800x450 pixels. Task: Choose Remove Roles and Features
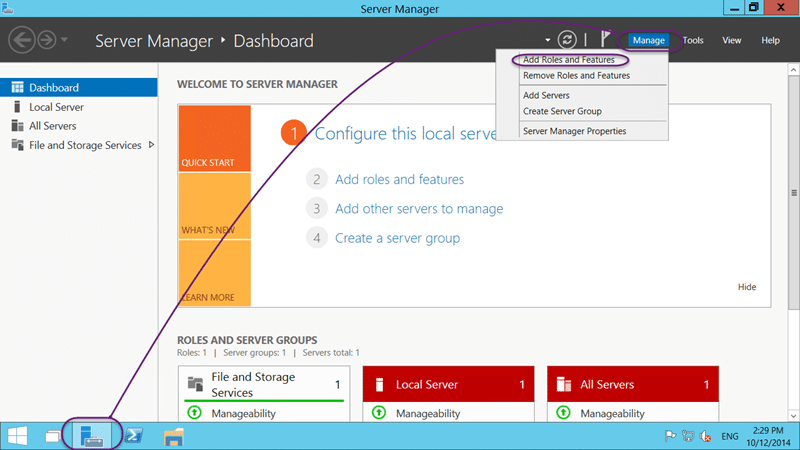click(x=576, y=76)
